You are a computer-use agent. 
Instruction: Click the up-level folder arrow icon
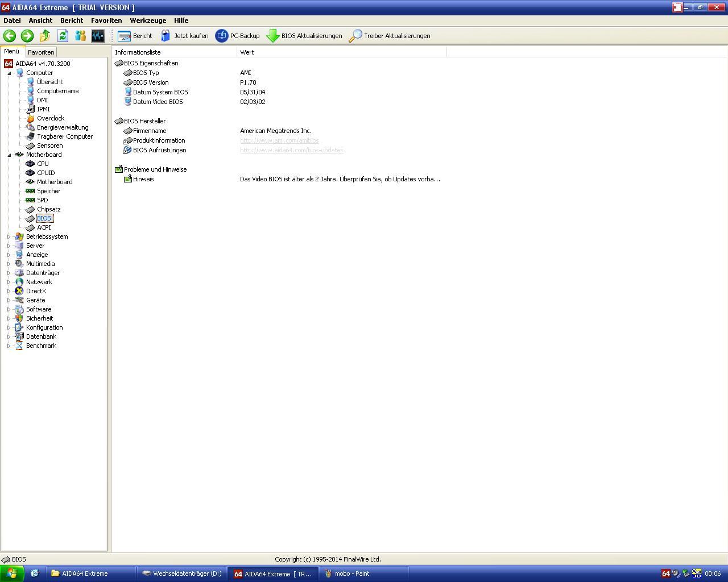coord(45,36)
